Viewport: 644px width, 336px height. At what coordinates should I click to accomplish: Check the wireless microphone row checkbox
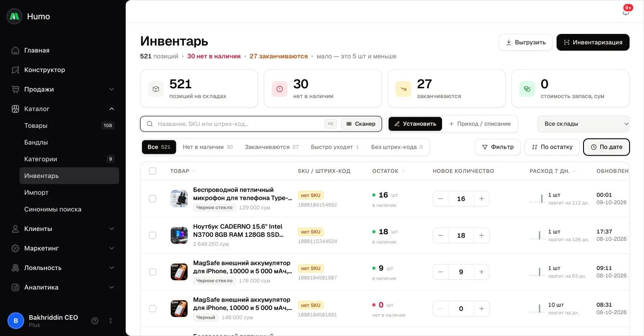[x=153, y=198]
